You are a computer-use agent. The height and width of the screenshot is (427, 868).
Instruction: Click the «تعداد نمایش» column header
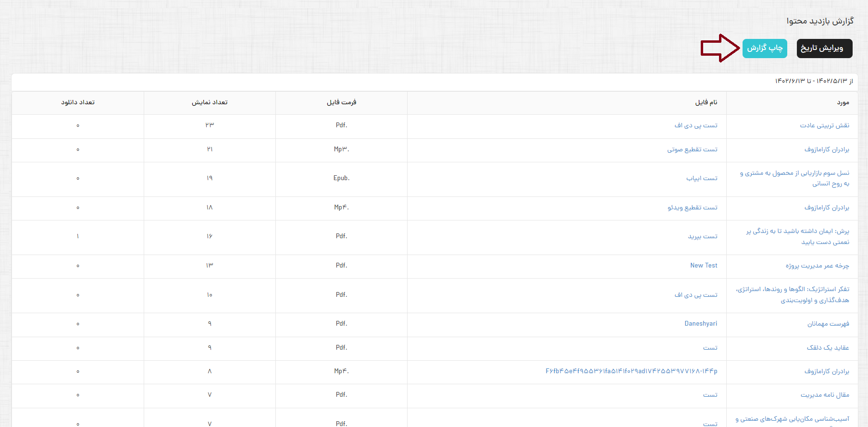point(210,102)
